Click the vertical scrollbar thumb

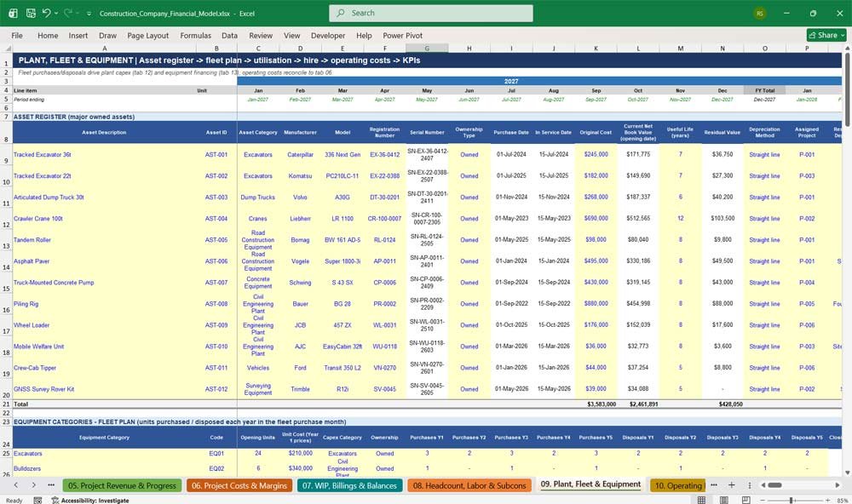847,90
